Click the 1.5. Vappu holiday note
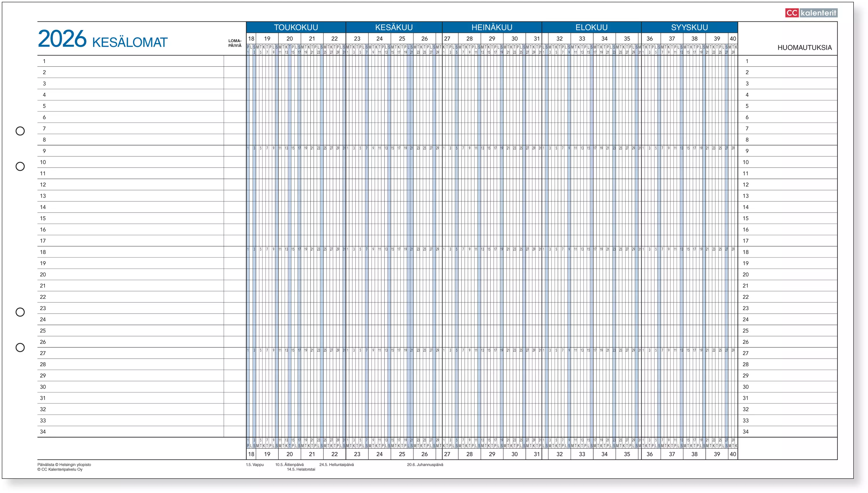 [255, 465]
